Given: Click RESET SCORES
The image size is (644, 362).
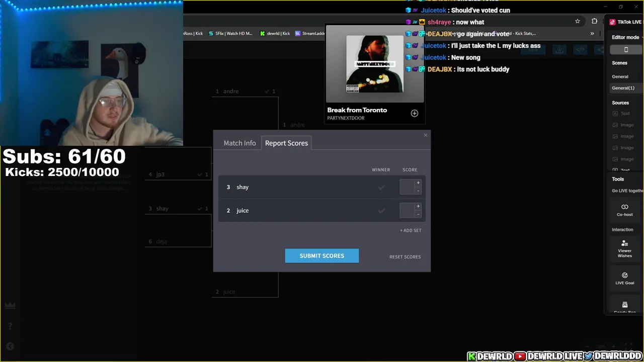Looking at the screenshot, I should coord(405,257).
